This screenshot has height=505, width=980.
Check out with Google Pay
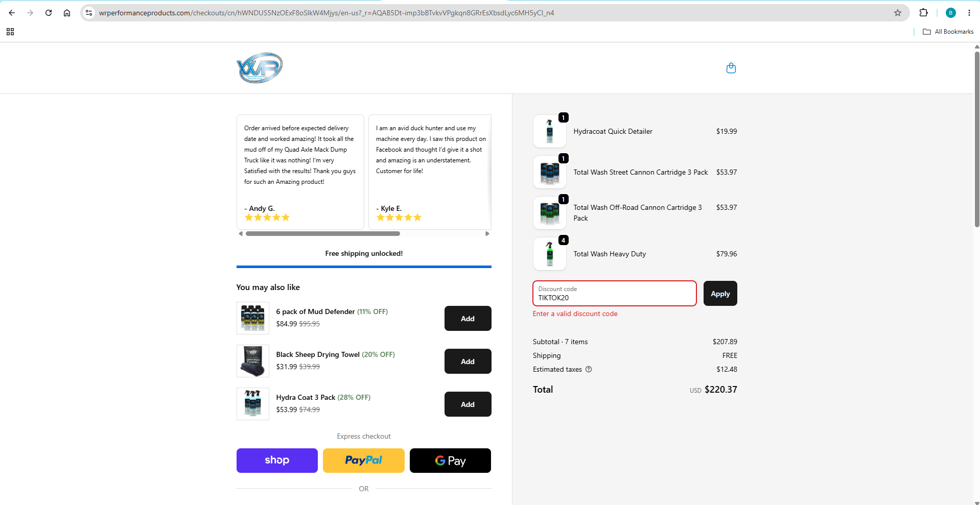[x=450, y=461]
